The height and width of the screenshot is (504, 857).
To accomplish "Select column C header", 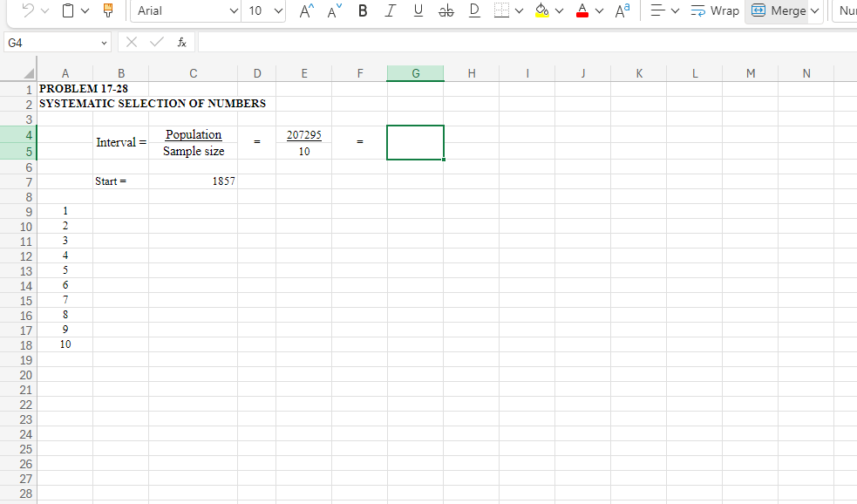I will (x=193, y=73).
